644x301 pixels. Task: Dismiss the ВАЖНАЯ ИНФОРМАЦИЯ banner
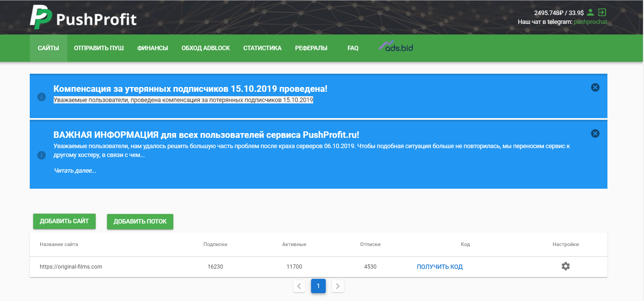[x=595, y=133]
